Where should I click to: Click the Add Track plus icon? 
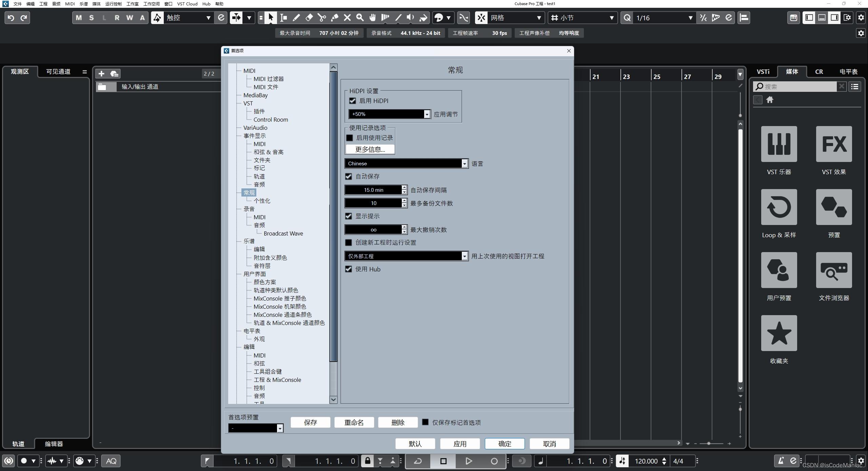point(101,74)
